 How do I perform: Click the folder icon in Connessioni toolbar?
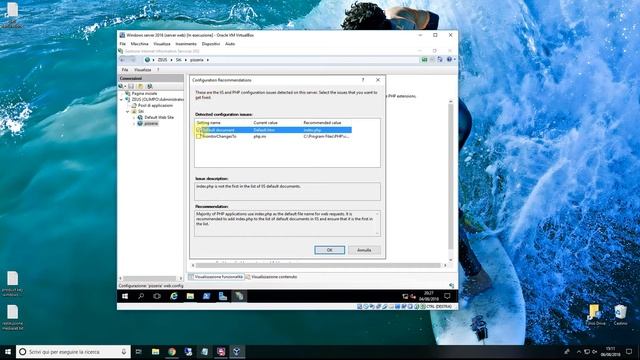tap(140, 86)
